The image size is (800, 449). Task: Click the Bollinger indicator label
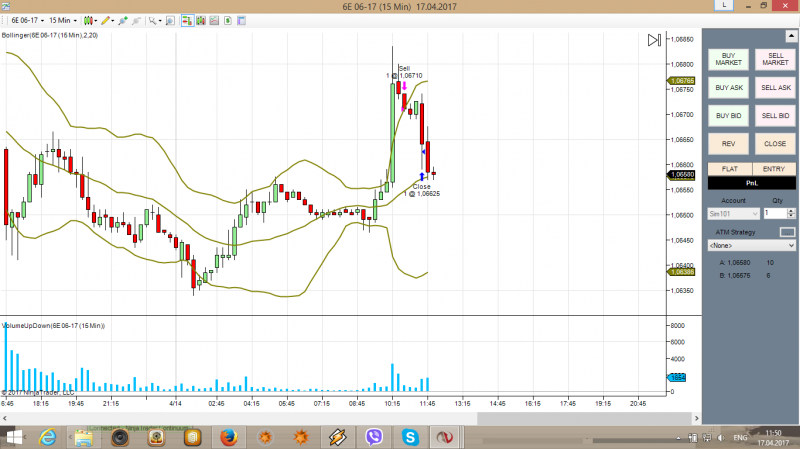click(49, 35)
